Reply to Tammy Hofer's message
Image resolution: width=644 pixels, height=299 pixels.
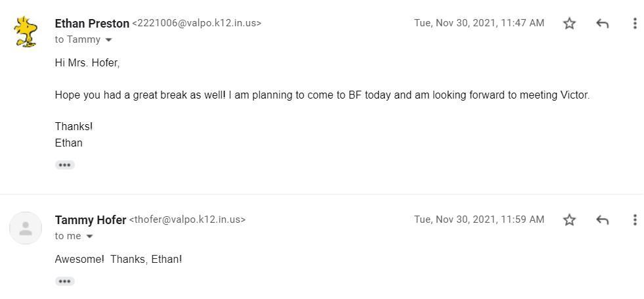tap(602, 220)
